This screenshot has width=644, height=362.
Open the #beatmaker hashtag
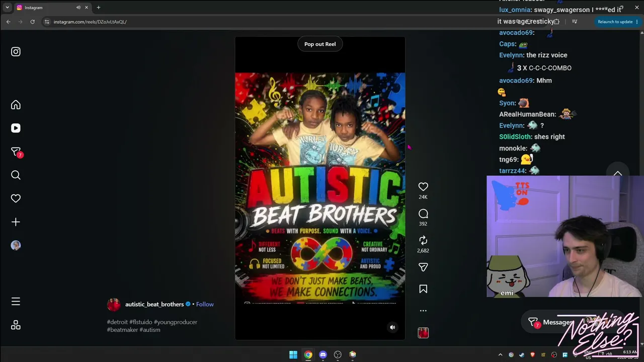tap(122, 330)
